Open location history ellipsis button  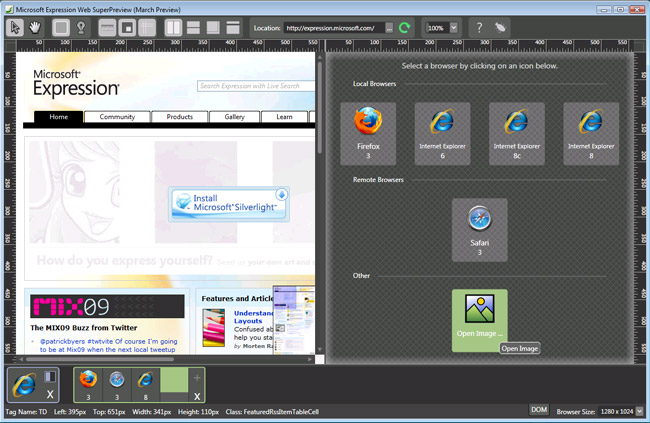(389, 28)
